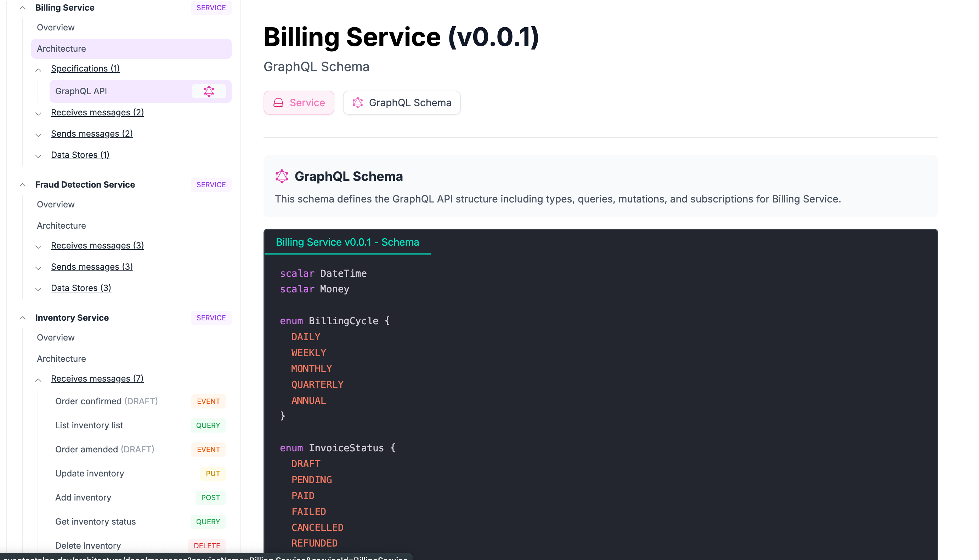Collapse Specifications (1) chevron
979x560 pixels.
(x=38, y=70)
